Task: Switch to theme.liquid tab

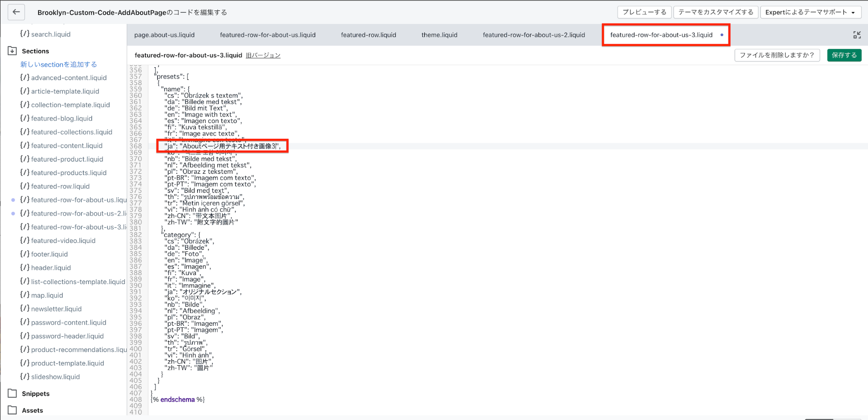Action: click(439, 35)
